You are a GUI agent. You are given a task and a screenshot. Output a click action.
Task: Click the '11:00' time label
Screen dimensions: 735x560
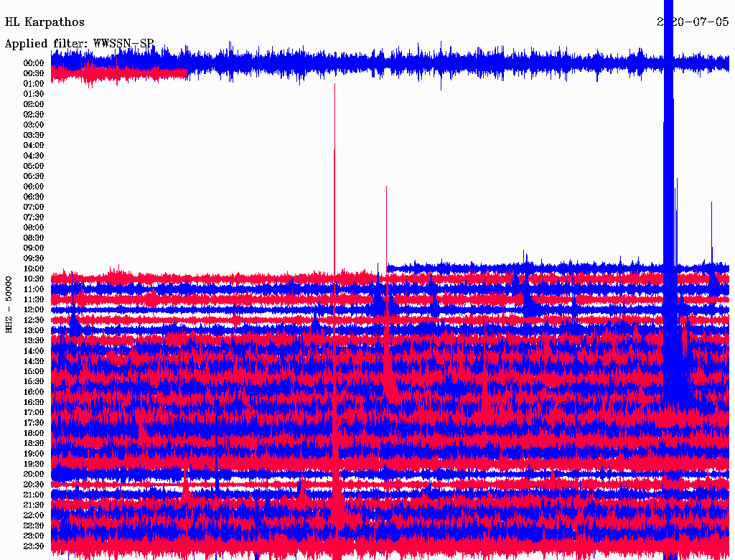(34, 289)
